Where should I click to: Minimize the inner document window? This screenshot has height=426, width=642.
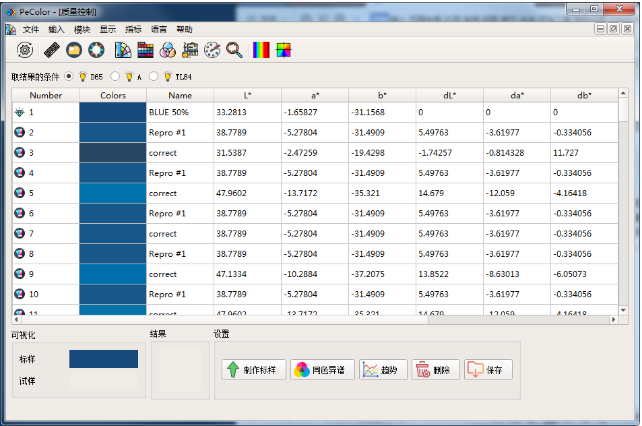[x=600, y=29]
